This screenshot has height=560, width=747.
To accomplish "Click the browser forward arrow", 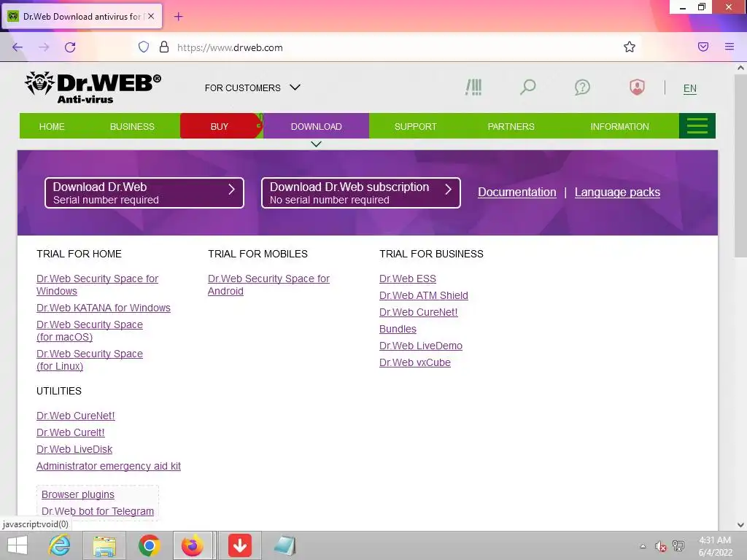I will tap(44, 47).
